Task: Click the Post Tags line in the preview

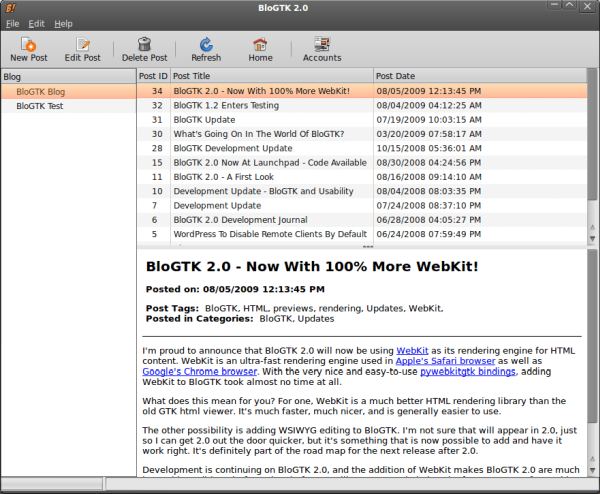Action: click(294, 308)
